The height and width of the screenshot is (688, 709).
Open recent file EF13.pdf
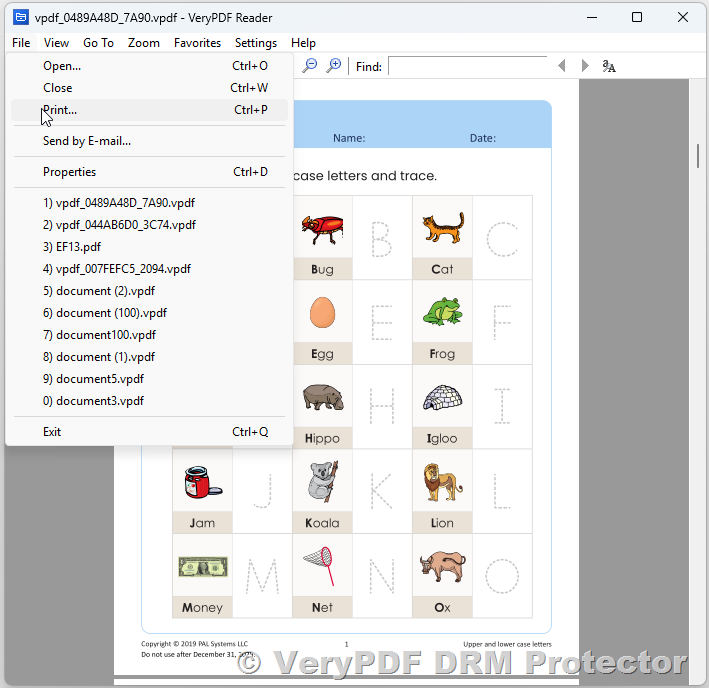tap(72, 247)
